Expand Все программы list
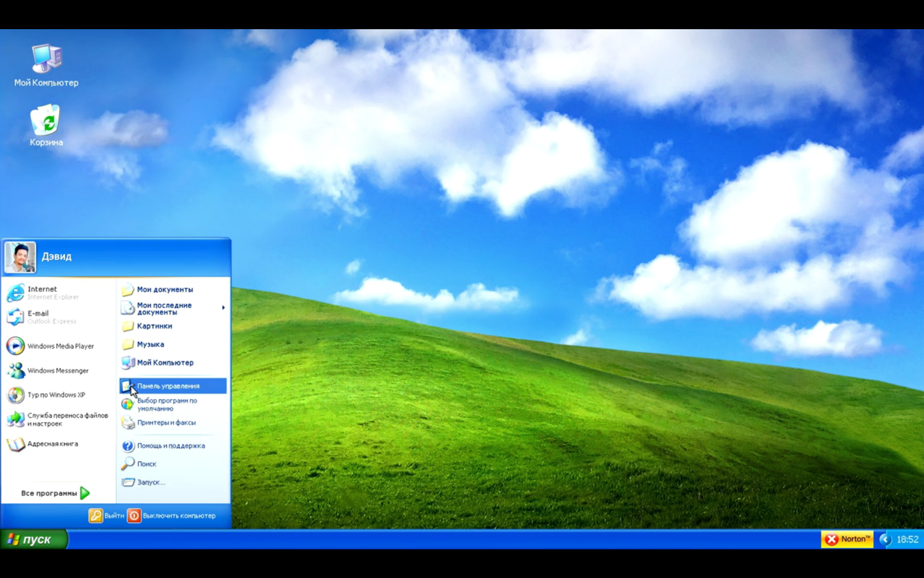The width and height of the screenshot is (924, 578). tap(56, 493)
